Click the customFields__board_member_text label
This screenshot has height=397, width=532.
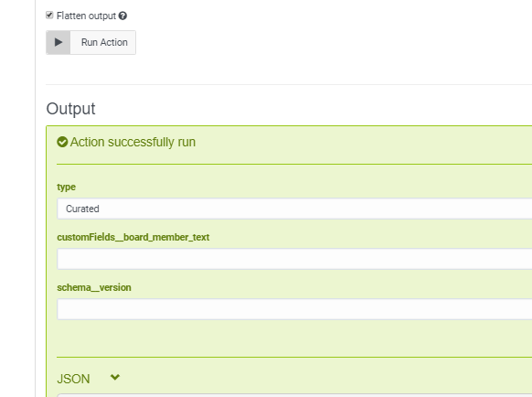pyautogui.click(x=133, y=237)
